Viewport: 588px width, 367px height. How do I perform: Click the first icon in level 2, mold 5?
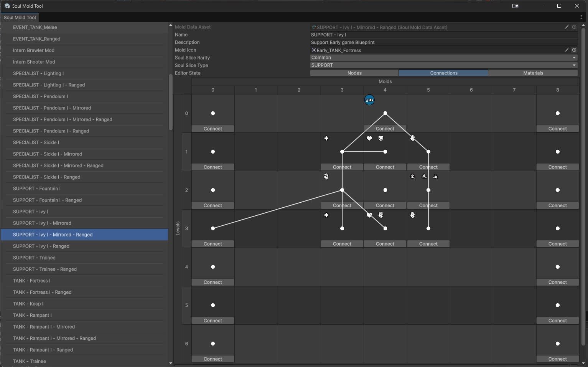tap(413, 177)
